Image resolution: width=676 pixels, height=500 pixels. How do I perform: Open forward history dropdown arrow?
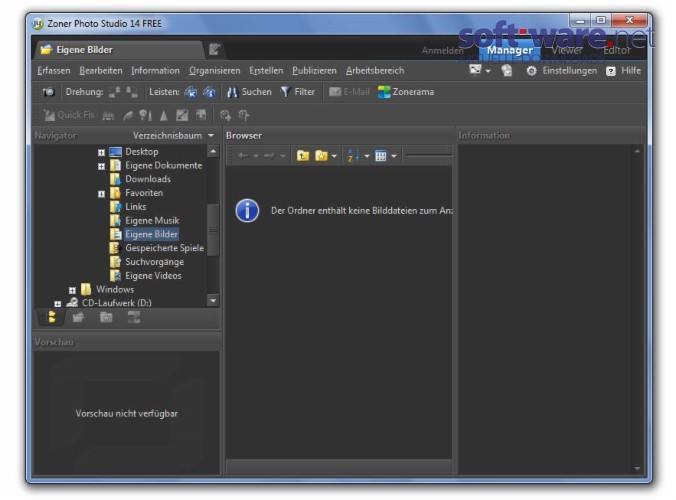(x=282, y=156)
